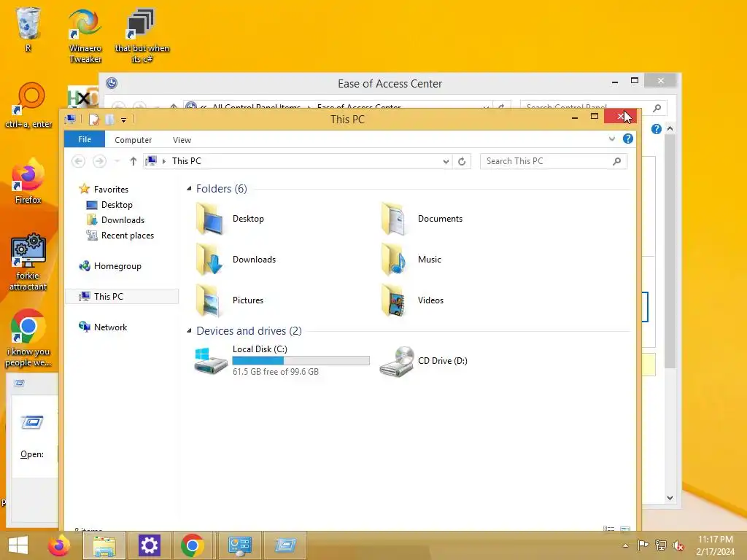
Task: Click the Ease of Access Center title icon
Action: [x=112, y=83]
